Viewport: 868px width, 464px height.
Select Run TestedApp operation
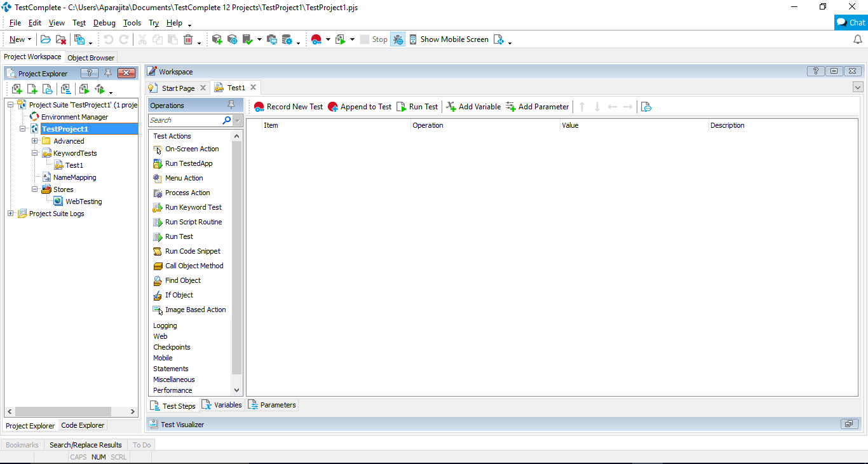point(189,163)
